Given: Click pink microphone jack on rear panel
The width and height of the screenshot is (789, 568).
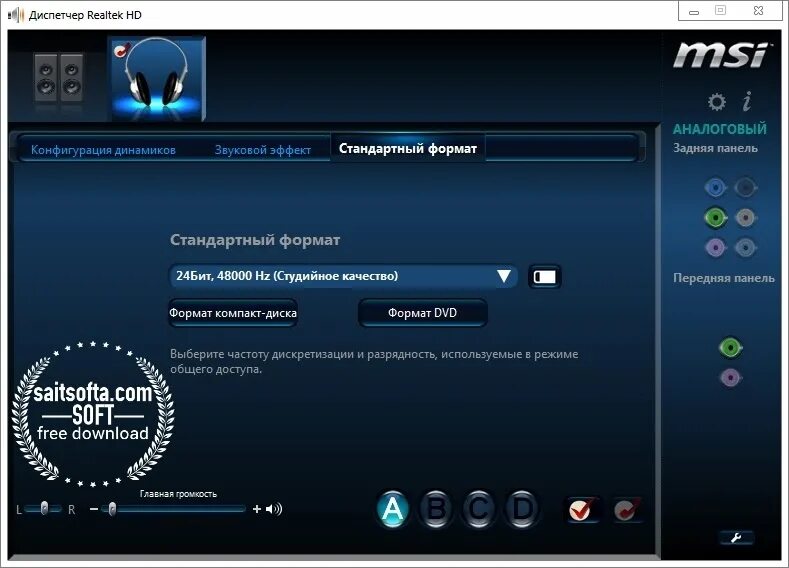Looking at the screenshot, I should point(715,248).
